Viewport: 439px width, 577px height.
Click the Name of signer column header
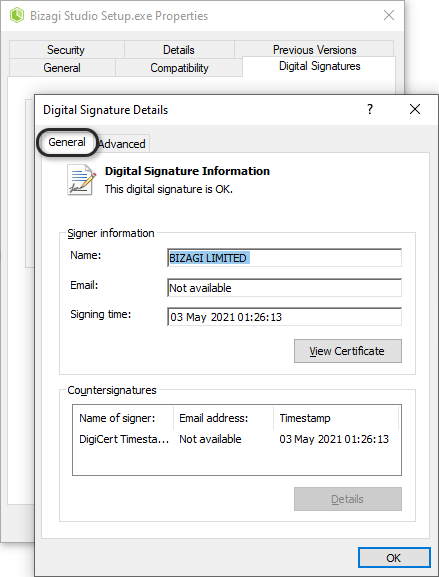tap(123, 418)
